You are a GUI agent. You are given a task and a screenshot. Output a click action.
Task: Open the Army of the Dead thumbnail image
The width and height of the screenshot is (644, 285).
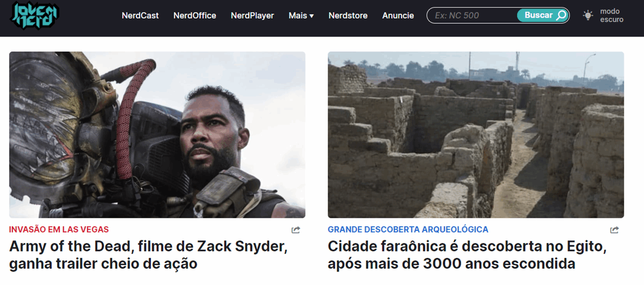click(x=157, y=134)
